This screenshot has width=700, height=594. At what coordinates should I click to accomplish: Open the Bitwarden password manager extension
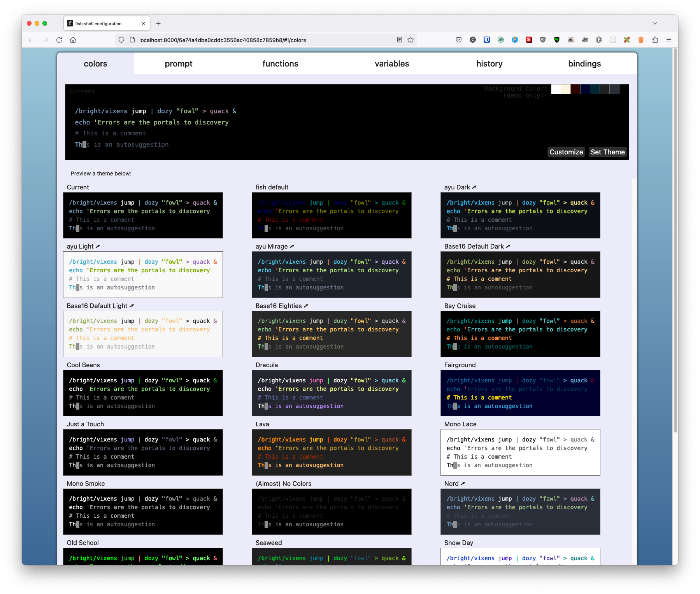[x=487, y=40]
